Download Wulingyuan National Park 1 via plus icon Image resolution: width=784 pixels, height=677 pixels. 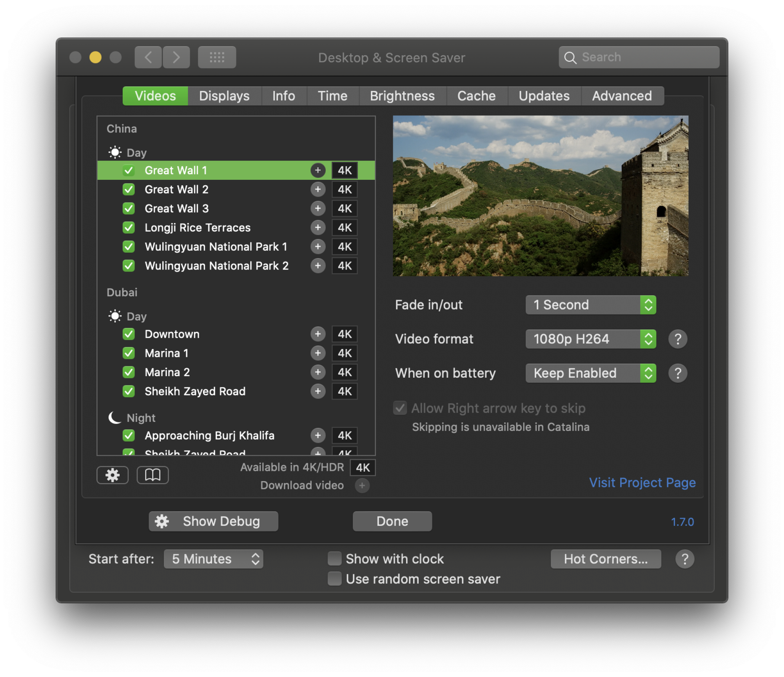click(x=318, y=247)
